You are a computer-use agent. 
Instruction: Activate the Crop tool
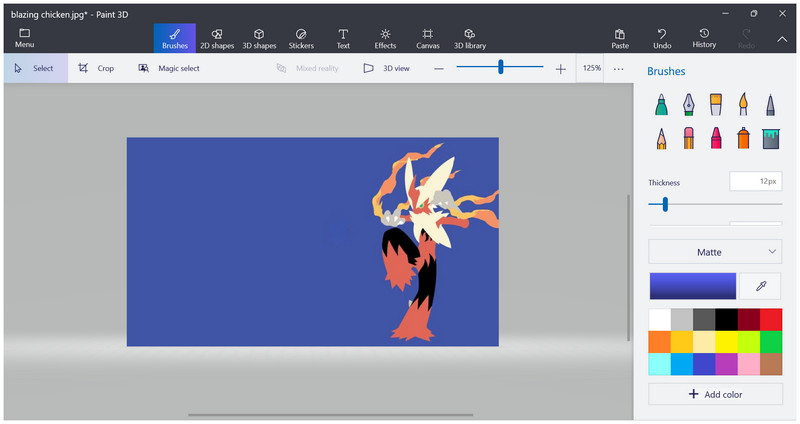(96, 68)
